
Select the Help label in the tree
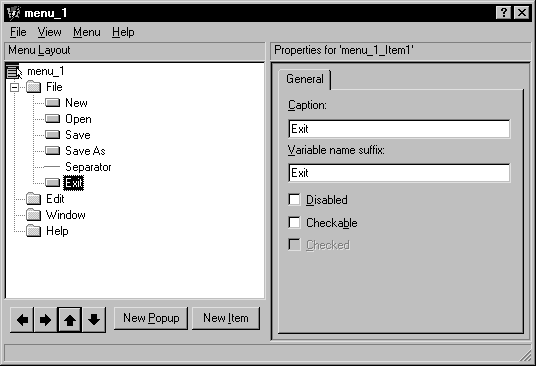[57, 231]
